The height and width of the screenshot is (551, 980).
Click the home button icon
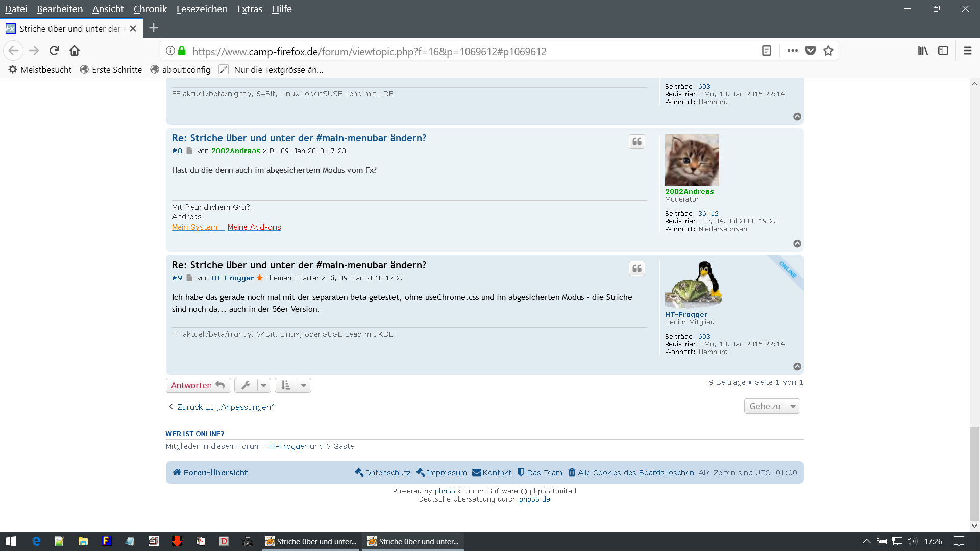pos(75,51)
